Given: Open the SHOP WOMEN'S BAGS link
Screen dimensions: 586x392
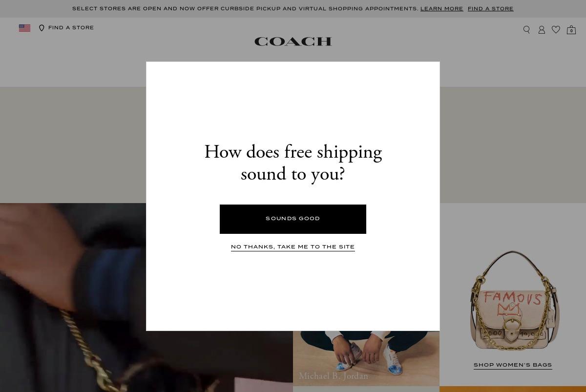Looking at the screenshot, I should click(x=513, y=365).
